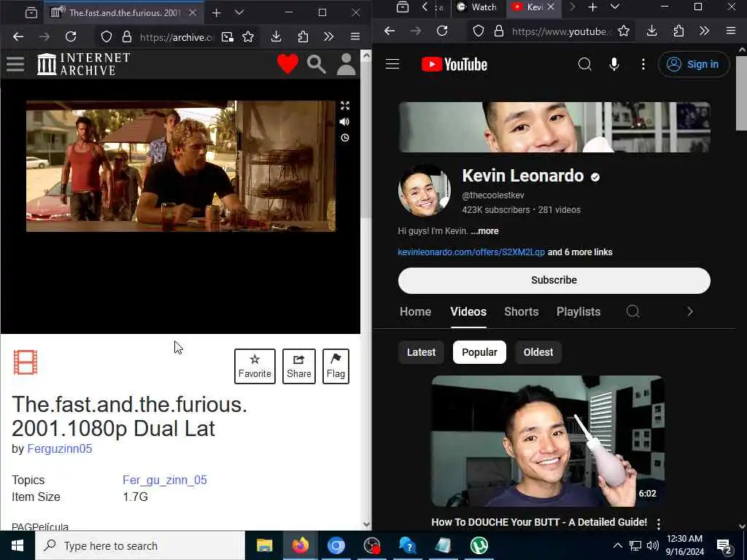Click the archive.org address bar
The height and width of the screenshot is (560, 747).
click(x=177, y=37)
